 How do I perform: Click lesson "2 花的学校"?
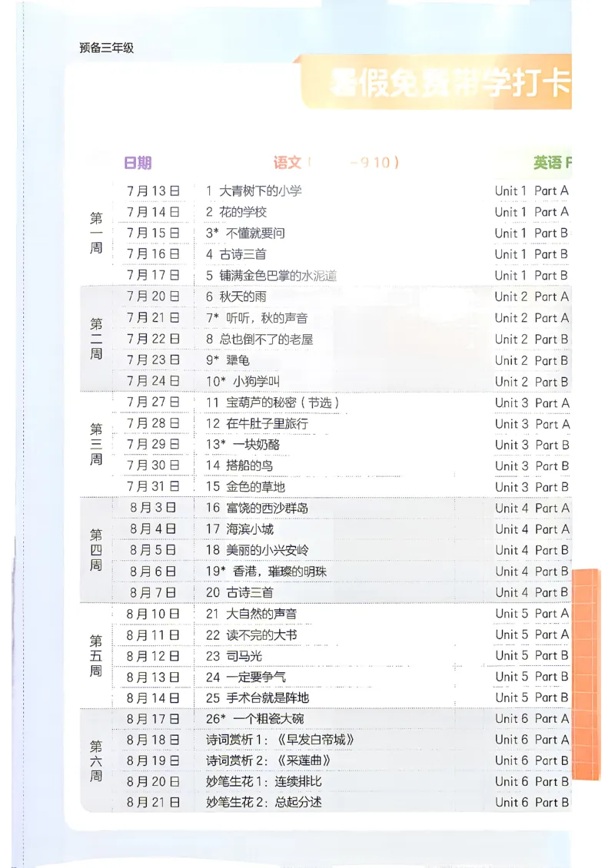pyautogui.click(x=236, y=212)
